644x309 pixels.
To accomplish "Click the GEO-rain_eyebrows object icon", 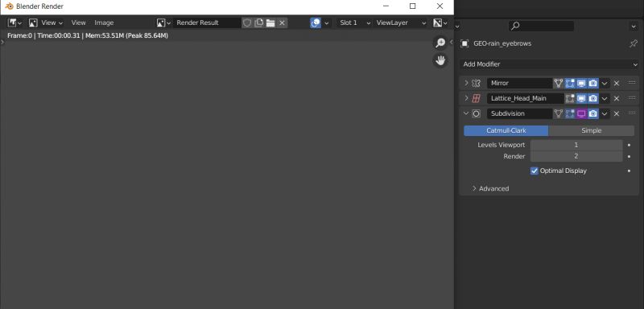I will pyautogui.click(x=464, y=43).
